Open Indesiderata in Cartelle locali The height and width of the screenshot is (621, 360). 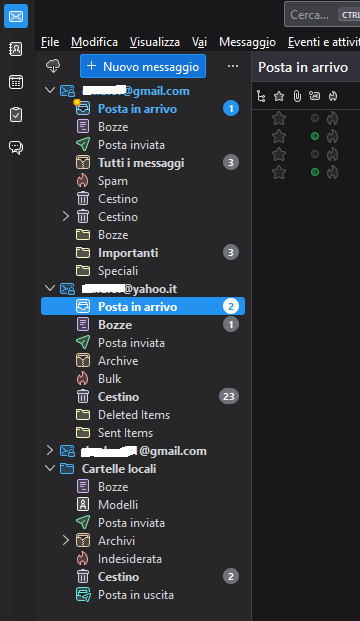pos(143,559)
